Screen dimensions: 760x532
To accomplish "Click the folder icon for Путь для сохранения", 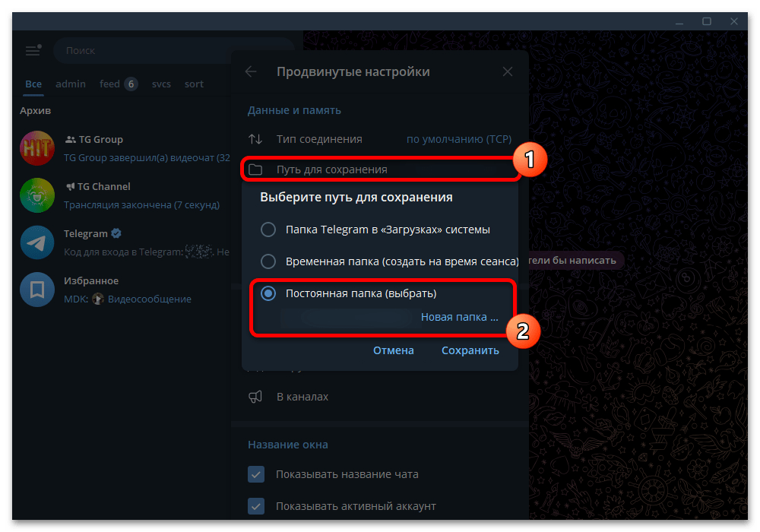I will coord(255,169).
